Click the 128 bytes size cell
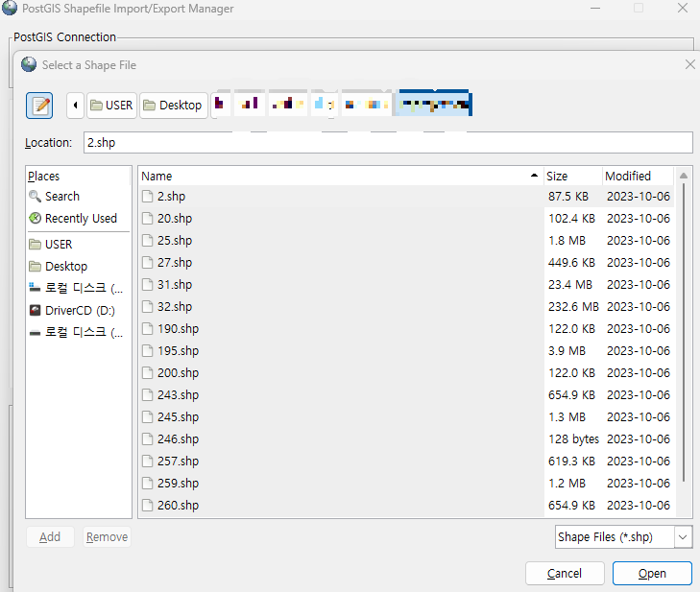Screen dimensions: 700x592 tap(573, 439)
